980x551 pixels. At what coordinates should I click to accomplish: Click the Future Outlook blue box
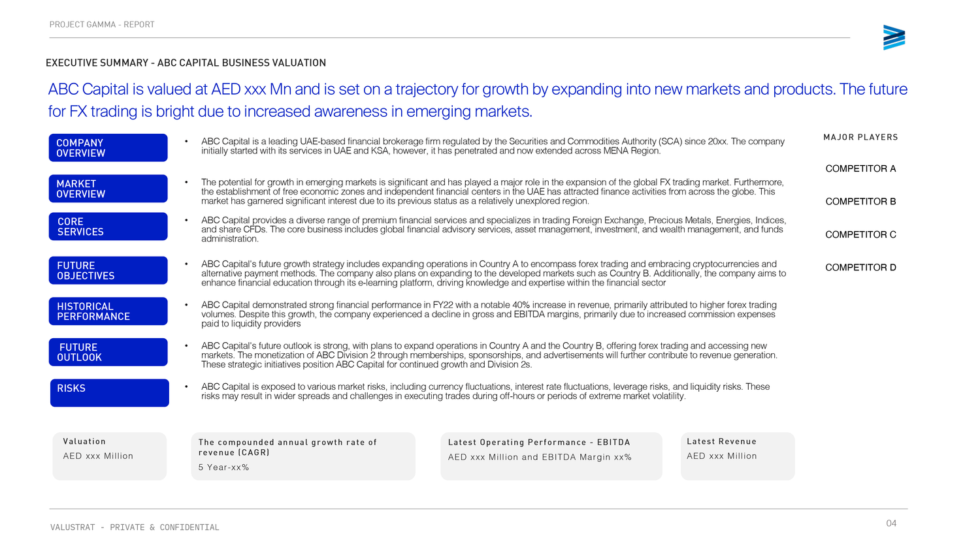point(108,352)
